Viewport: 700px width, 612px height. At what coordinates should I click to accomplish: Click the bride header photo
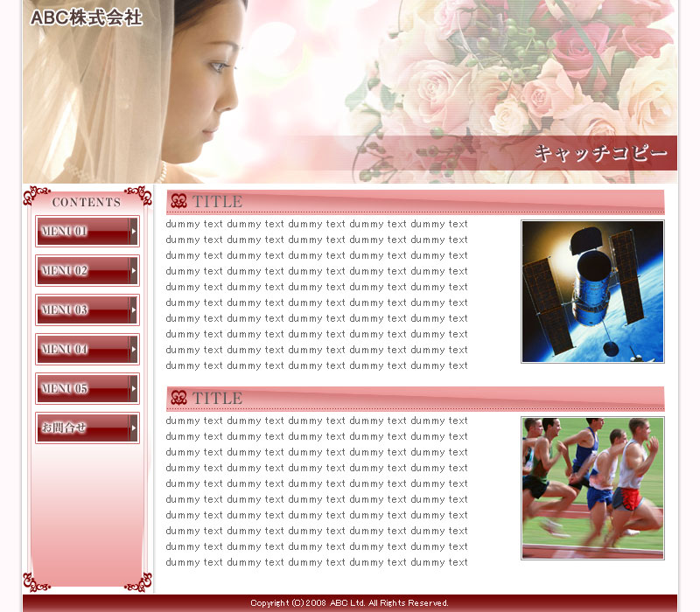point(350,92)
